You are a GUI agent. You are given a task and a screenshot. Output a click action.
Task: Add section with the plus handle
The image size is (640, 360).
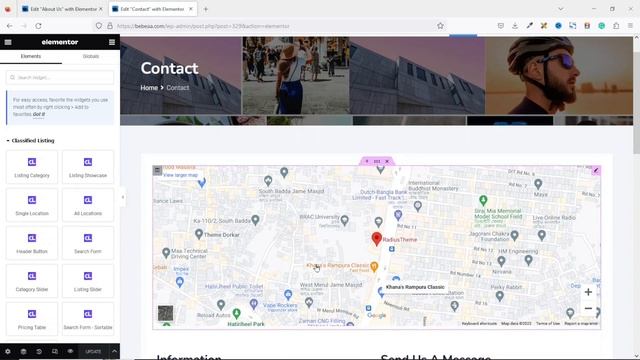(x=367, y=162)
